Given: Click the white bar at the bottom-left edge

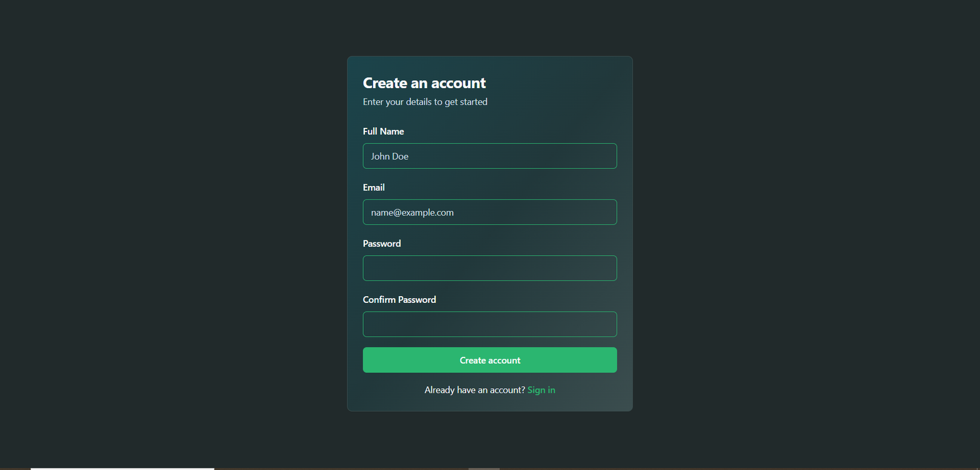Looking at the screenshot, I should point(123,468).
